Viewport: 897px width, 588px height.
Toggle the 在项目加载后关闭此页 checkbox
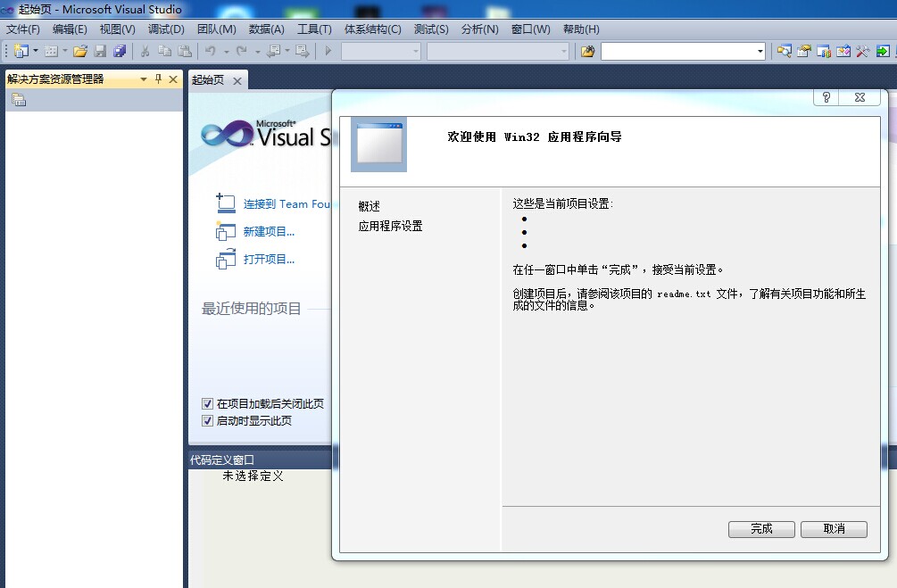[x=208, y=404]
